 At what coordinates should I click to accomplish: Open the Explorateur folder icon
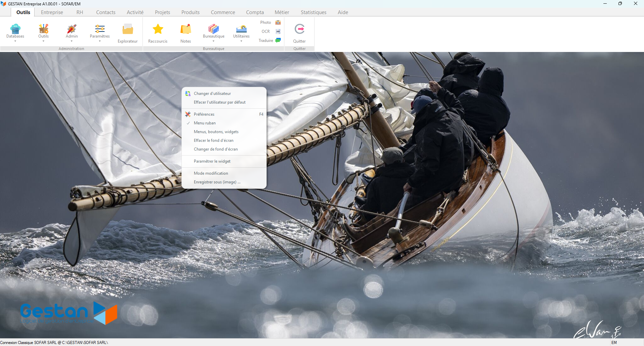tap(127, 30)
